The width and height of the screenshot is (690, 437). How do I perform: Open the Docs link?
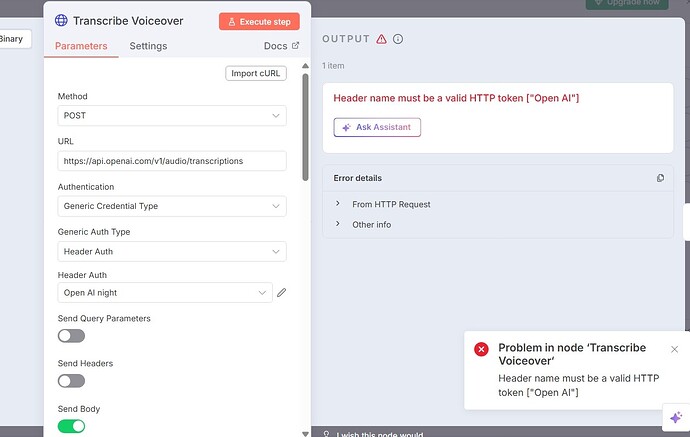coord(282,46)
